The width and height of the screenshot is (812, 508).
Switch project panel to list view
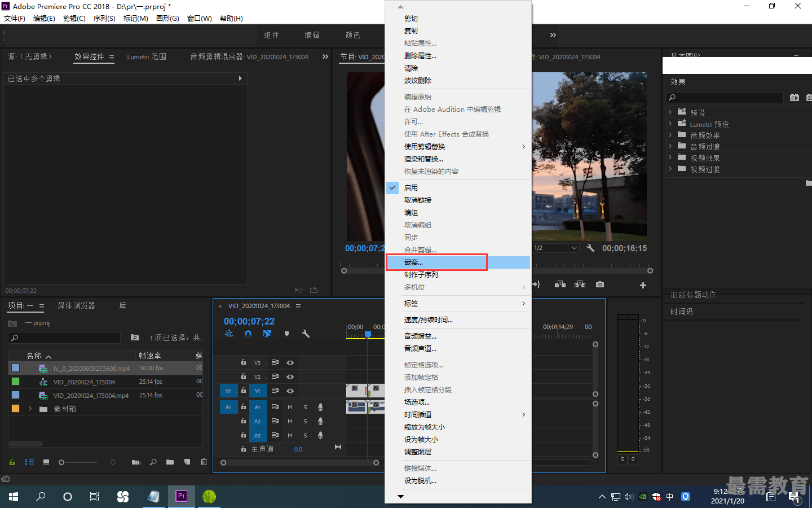(29, 462)
